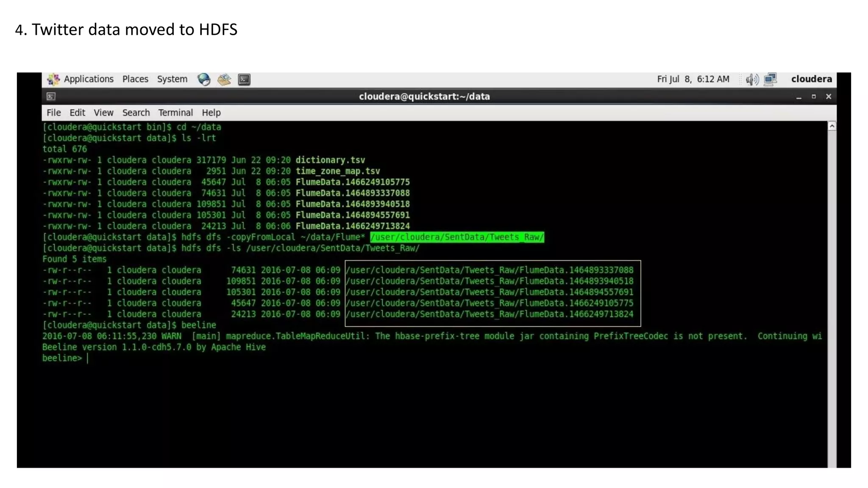Image resolution: width=868 pixels, height=488 pixels.
Task: Click the 'Found 5 items' line
Action: click(x=75, y=259)
